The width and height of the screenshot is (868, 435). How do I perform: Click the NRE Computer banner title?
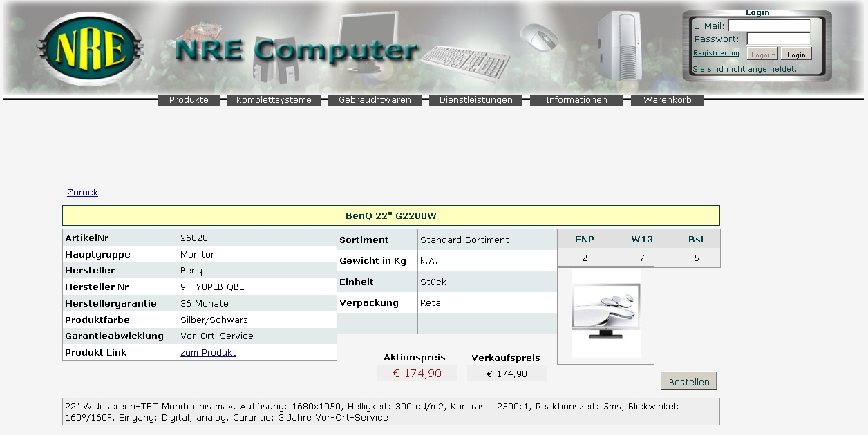click(297, 50)
